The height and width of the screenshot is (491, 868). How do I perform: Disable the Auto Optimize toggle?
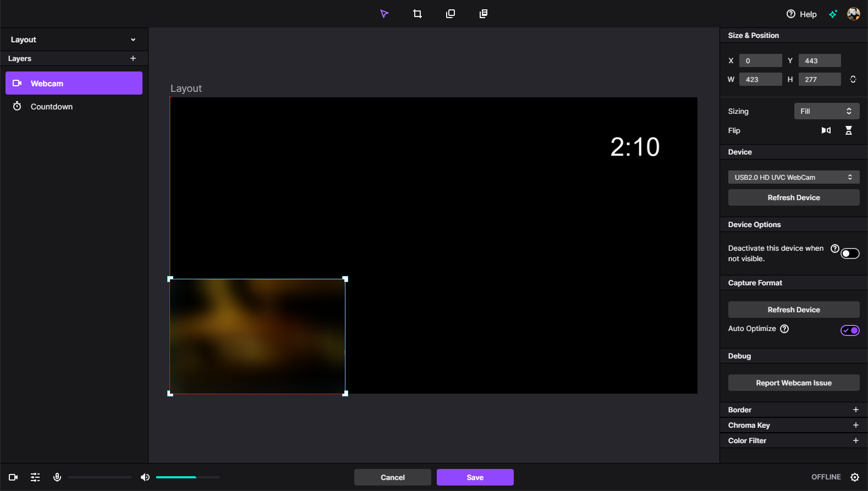coord(850,330)
